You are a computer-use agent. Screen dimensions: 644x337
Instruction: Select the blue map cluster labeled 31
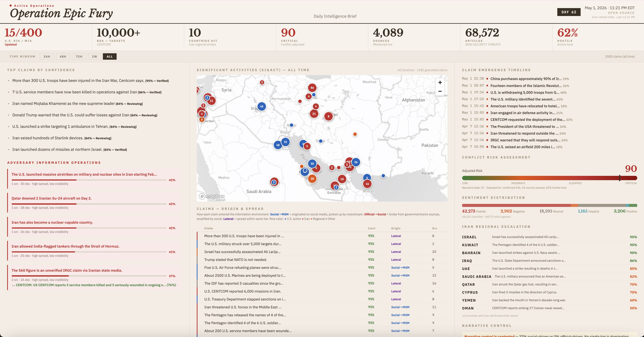[x=286, y=142]
